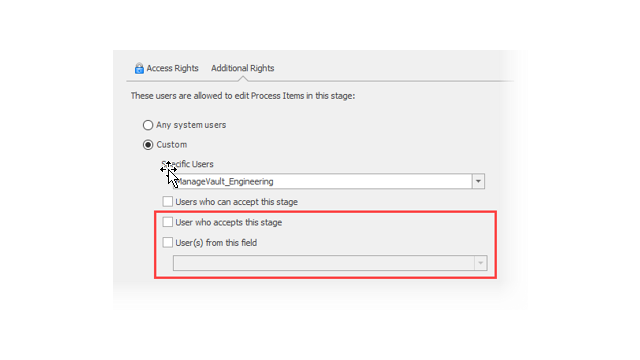The width and height of the screenshot is (640, 360).
Task: Click Users who can accept this stage text
Action: pos(236,202)
